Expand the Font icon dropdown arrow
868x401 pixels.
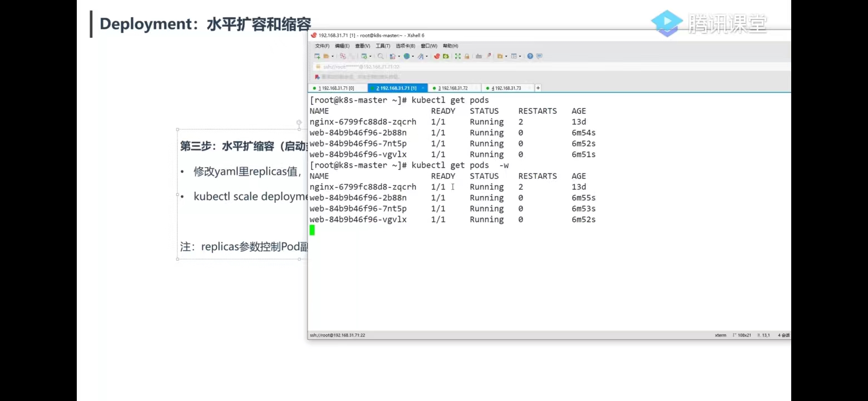coord(427,56)
